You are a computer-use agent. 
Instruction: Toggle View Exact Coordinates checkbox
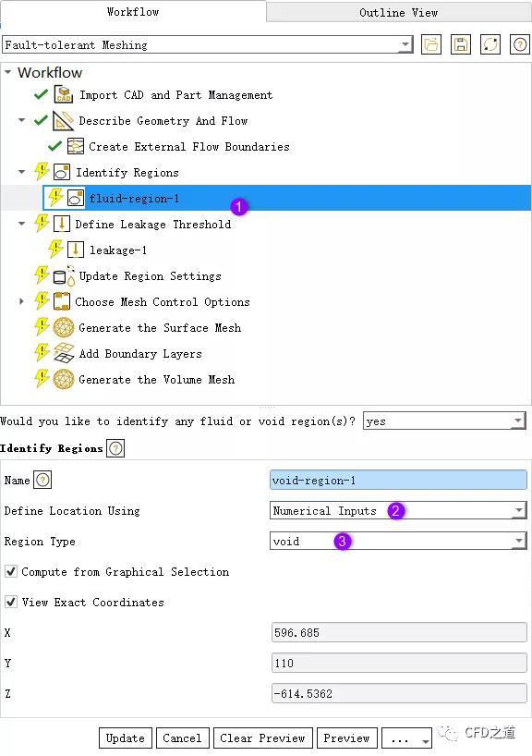(x=10, y=603)
